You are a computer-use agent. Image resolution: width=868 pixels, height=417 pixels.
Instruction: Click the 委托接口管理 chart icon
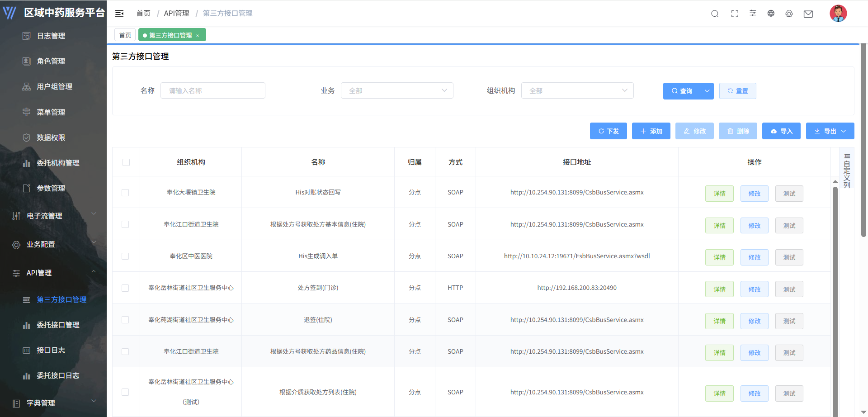(x=27, y=325)
